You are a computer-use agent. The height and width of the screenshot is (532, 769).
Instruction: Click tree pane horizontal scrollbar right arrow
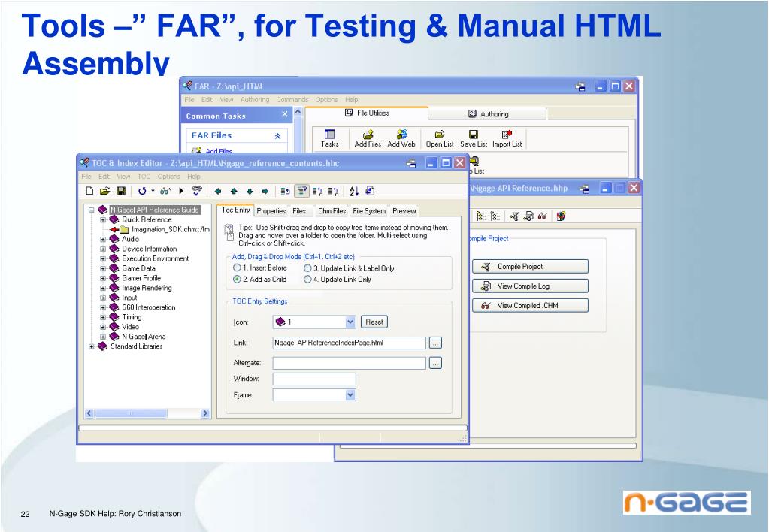205,413
